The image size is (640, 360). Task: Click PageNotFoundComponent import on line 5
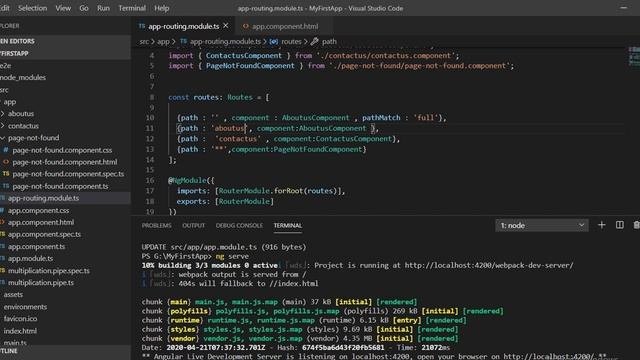tap(250, 66)
